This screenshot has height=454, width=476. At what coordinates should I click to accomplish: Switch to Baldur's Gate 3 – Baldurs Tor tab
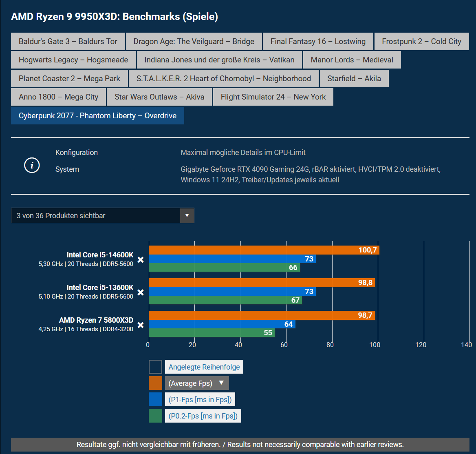click(x=68, y=41)
